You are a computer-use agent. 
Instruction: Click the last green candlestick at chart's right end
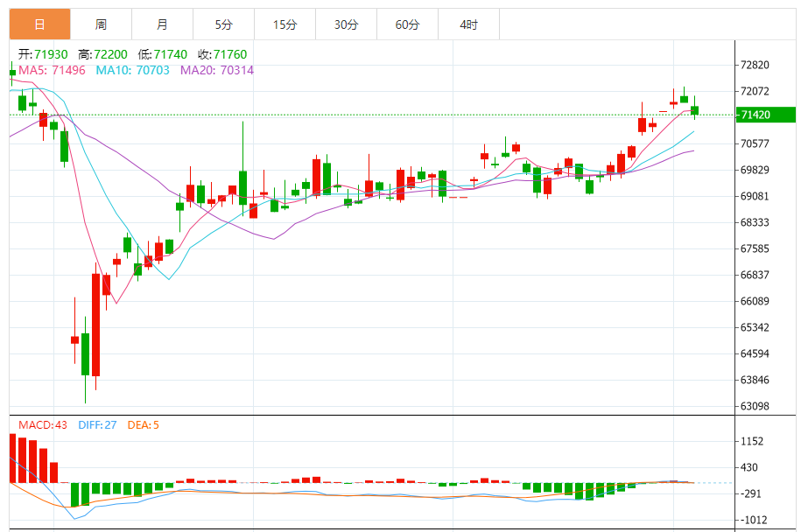click(695, 110)
